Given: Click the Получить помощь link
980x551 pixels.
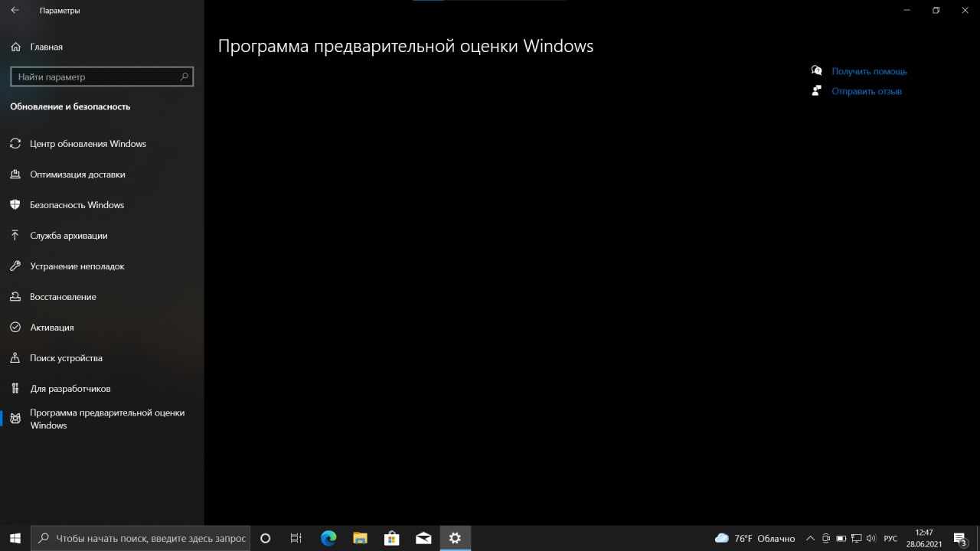Looking at the screenshot, I should pyautogui.click(x=869, y=71).
